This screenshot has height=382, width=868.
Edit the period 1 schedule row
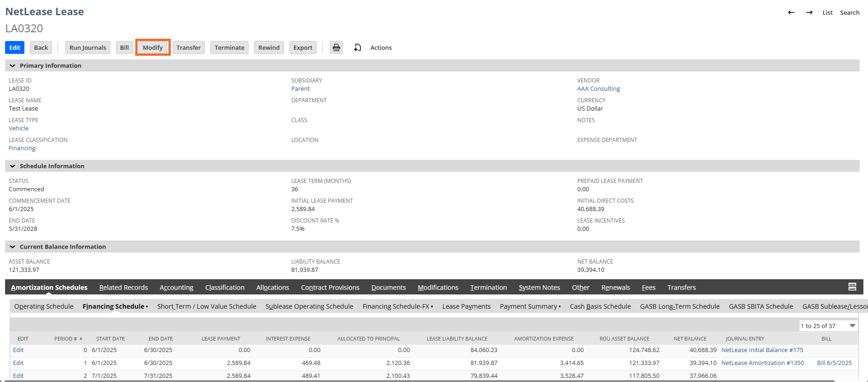pyautogui.click(x=18, y=363)
